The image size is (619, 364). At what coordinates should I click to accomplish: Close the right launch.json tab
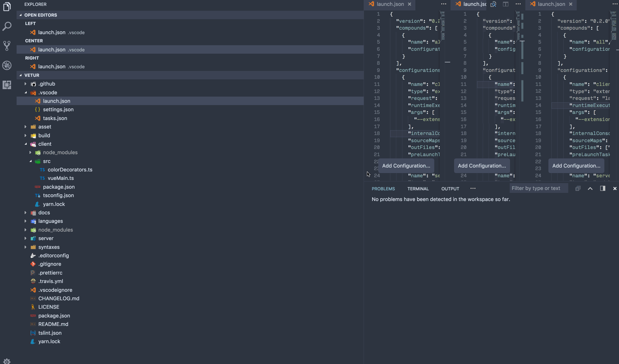click(x=571, y=4)
